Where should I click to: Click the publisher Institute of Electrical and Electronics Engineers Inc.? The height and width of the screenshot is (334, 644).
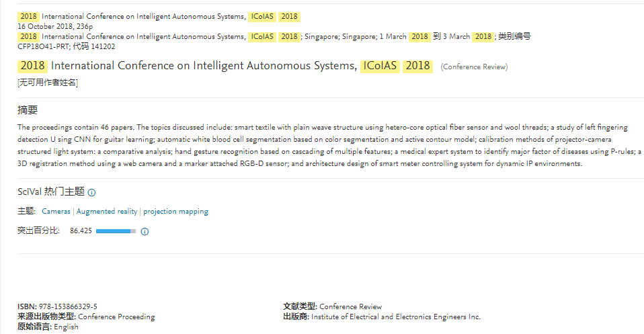[396, 317]
